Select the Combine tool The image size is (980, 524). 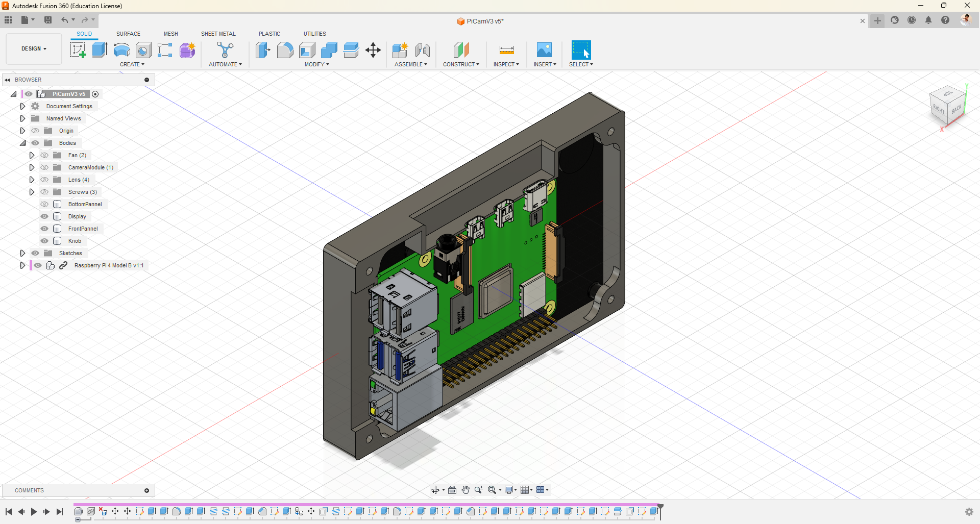(329, 50)
